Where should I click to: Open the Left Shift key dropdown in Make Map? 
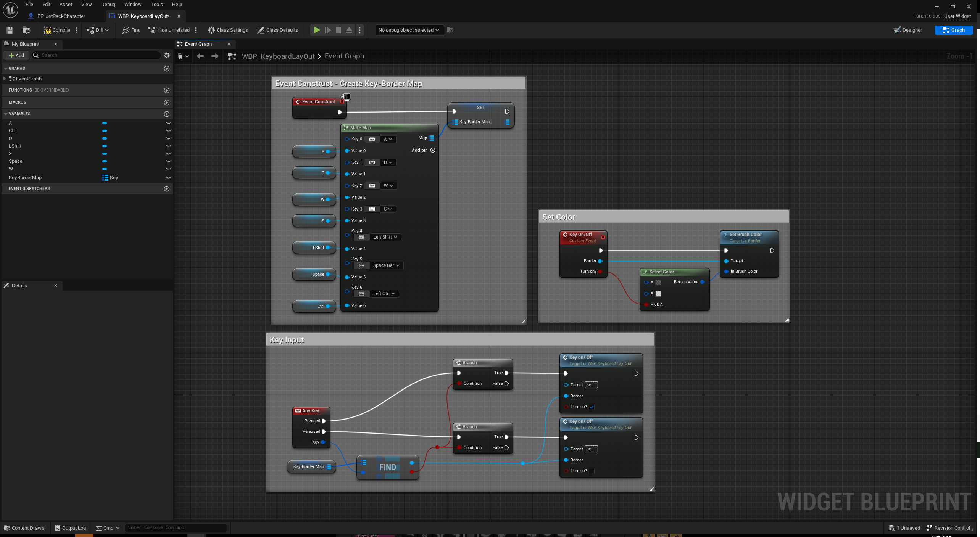(x=385, y=237)
